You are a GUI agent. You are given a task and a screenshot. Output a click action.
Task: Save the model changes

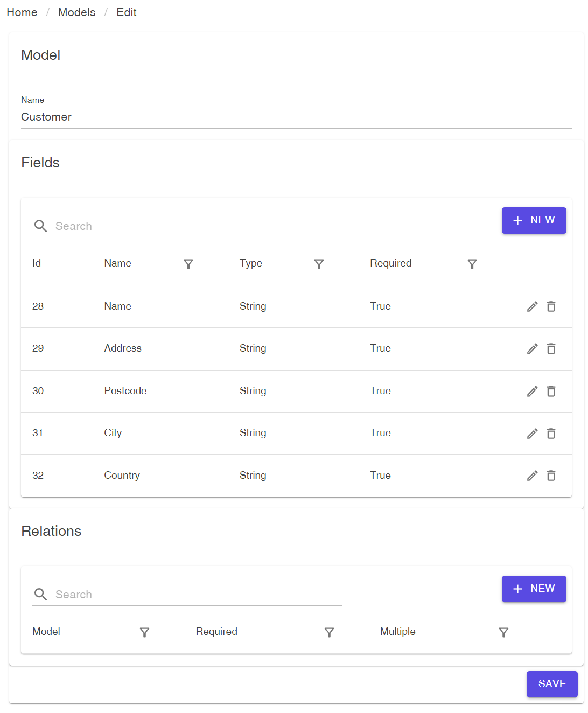point(552,684)
